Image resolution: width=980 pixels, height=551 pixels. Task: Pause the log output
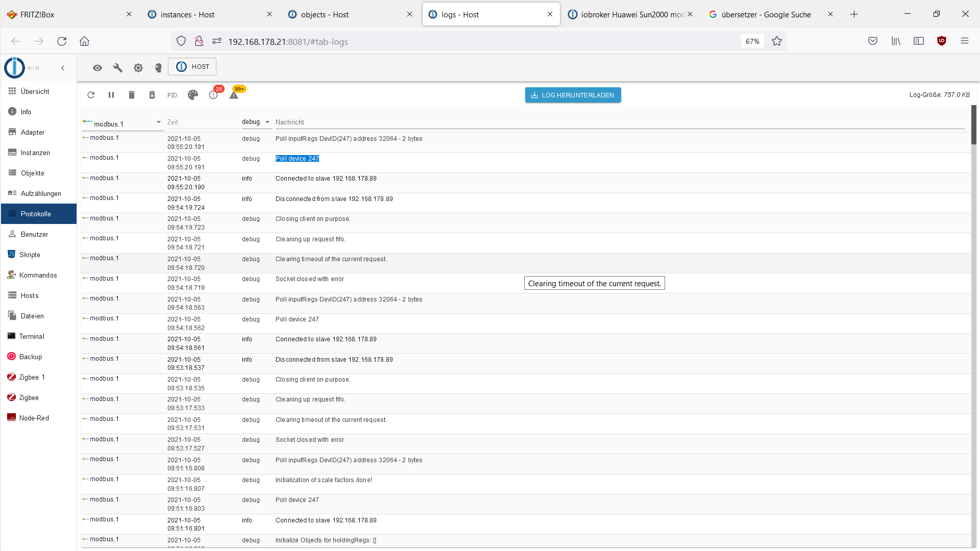[111, 95]
